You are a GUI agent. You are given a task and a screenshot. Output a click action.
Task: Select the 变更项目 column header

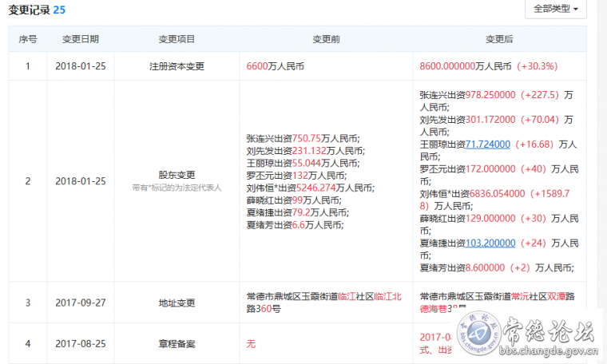(x=177, y=38)
